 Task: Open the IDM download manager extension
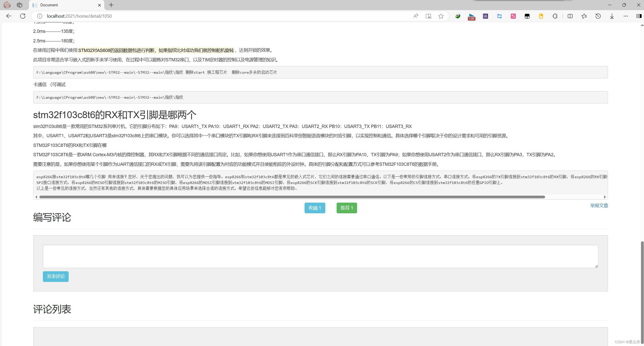pyautogui.click(x=458, y=16)
